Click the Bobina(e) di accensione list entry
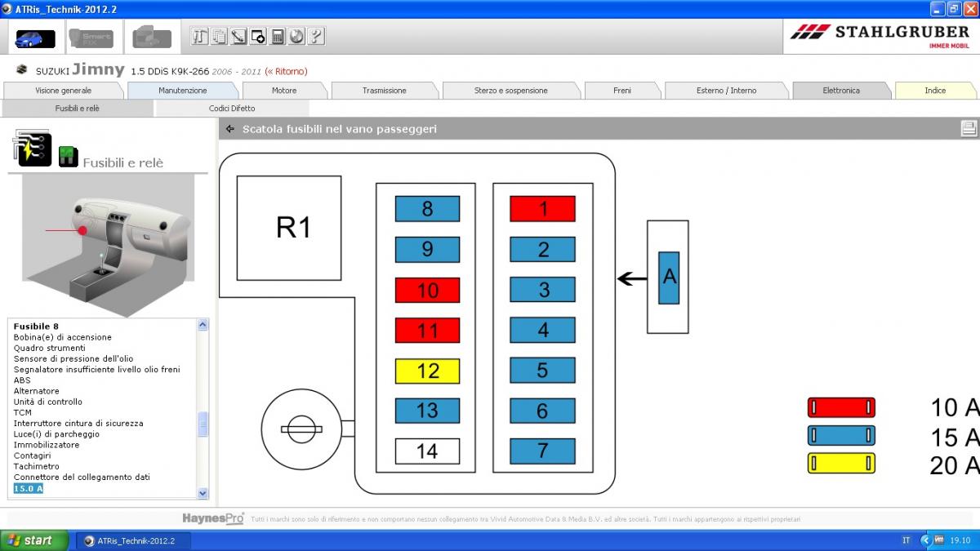This screenshot has height=551, width=980. [63, 337]
